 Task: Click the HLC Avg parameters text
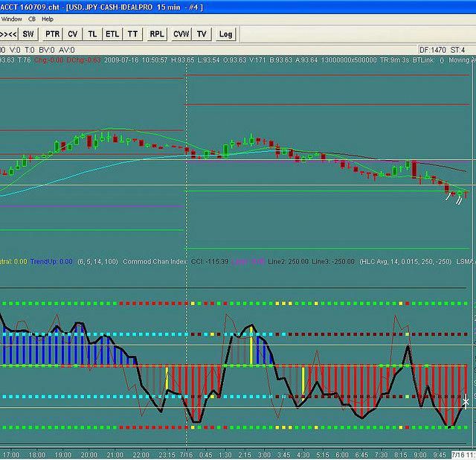point(405,261)
